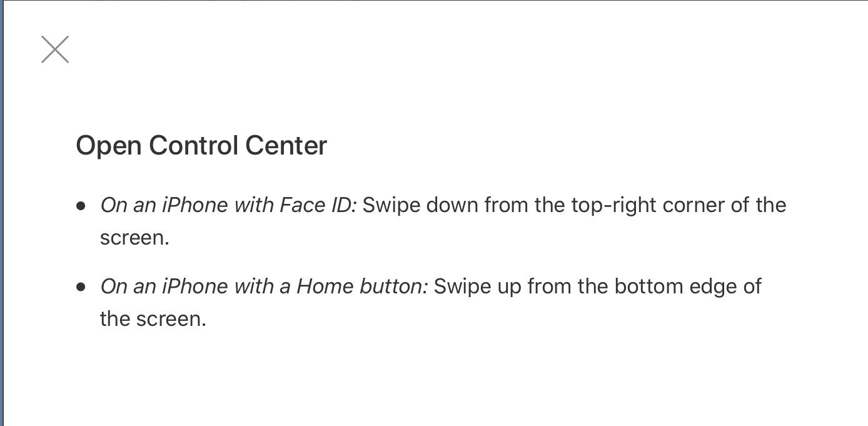Screen dimensions: 868x426
Task: Click the italic 'On an iPhone with Face ID:' text
Action: [228, 205]
